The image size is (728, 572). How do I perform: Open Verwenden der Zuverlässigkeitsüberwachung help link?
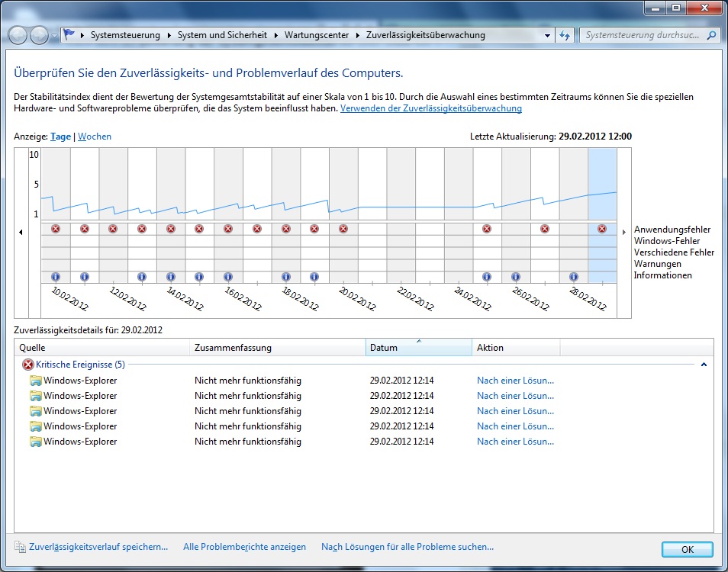pyautogui.click(x=430, y=108)
